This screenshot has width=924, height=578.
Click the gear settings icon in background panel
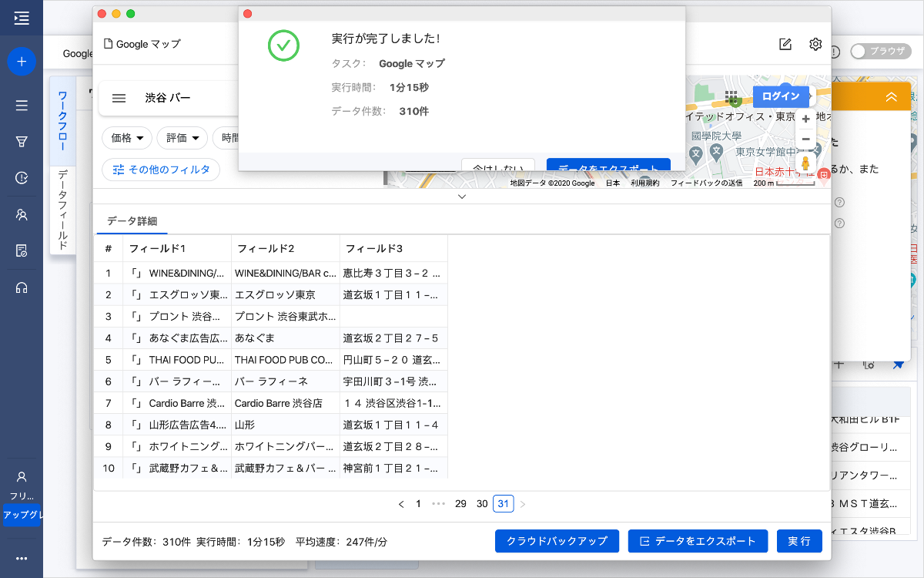(x=869, y=365)
